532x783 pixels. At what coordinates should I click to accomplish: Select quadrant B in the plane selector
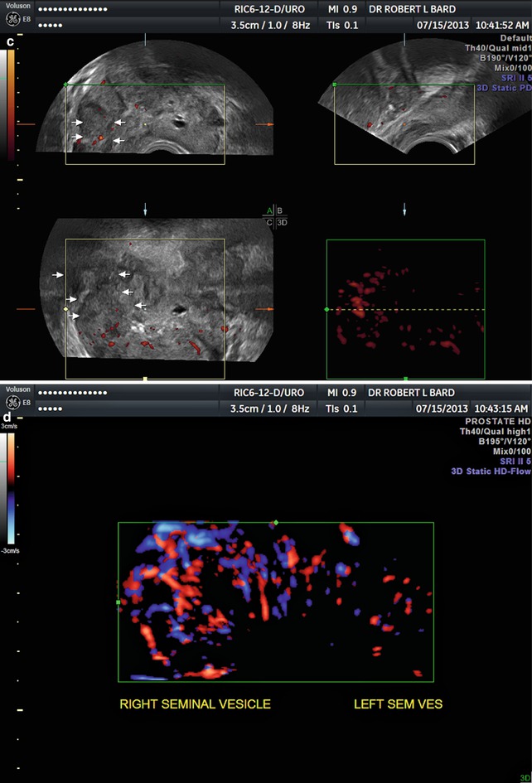(280, 211)
